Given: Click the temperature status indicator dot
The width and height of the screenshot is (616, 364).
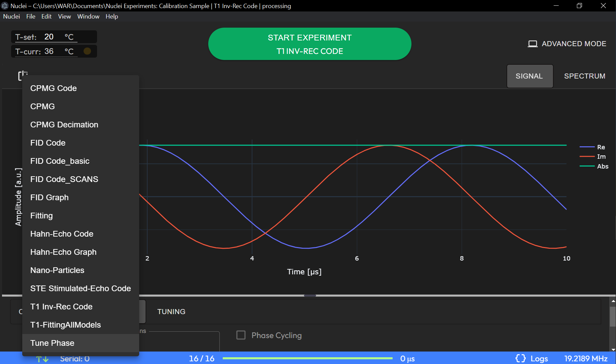Looking at the screenshot, I should (87, 51).
